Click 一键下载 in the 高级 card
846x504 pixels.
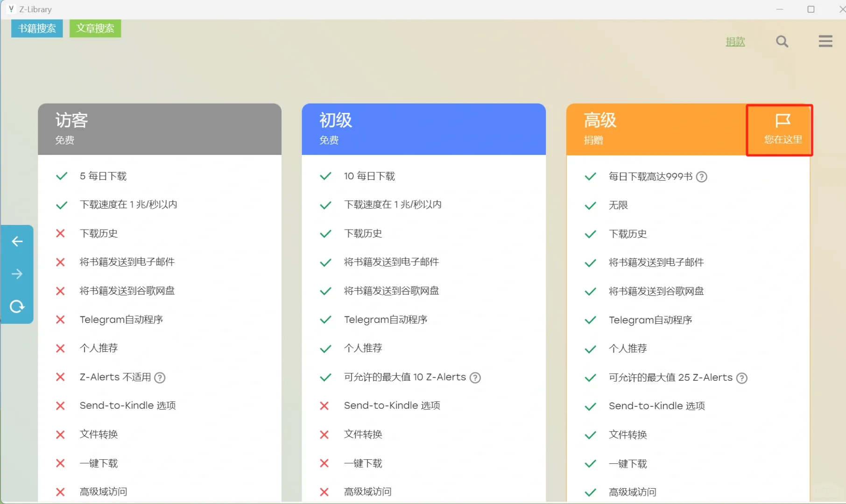[x=627, y=464]
